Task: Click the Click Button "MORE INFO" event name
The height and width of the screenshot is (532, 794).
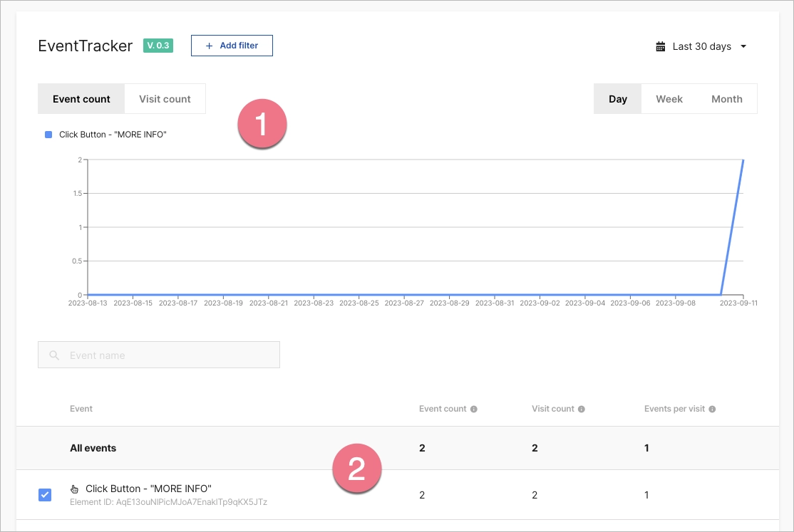Action: (148, 489)
